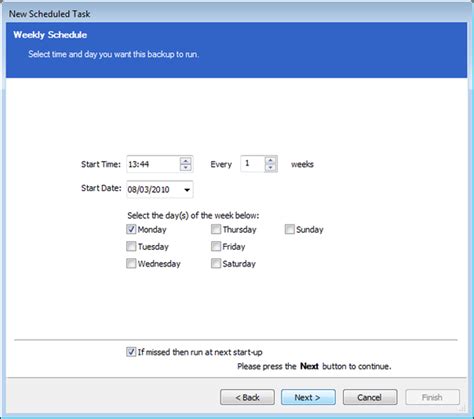Increase the Start Time with up arrow
This screenshot has height=419, width=474.
[x=186, y=161]
